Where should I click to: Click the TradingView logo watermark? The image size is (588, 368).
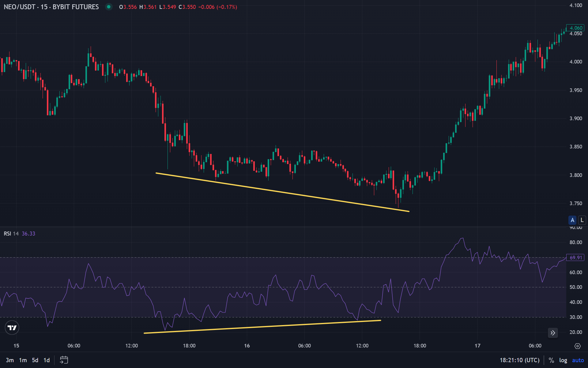(x=11, y=328)
